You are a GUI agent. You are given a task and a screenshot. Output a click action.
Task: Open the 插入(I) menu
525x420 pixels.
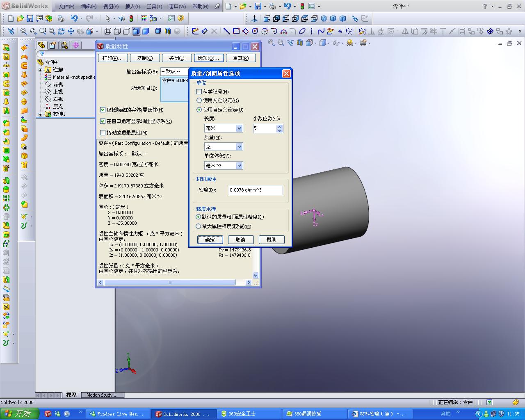click(132, 7)
